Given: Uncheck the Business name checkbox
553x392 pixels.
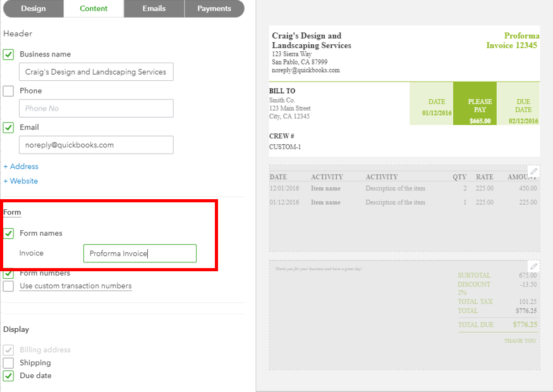Looking at the screenshot, I should tap(8, 54).
